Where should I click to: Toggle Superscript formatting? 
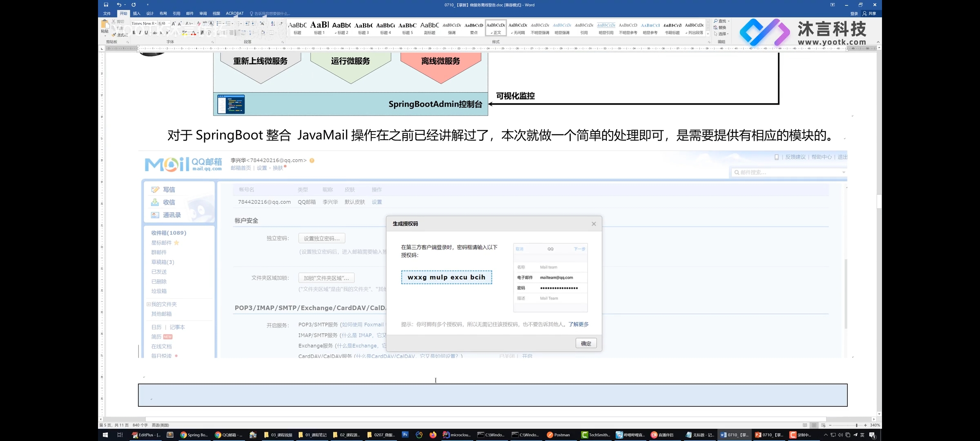pyautogui.click(x=167, y=33)
